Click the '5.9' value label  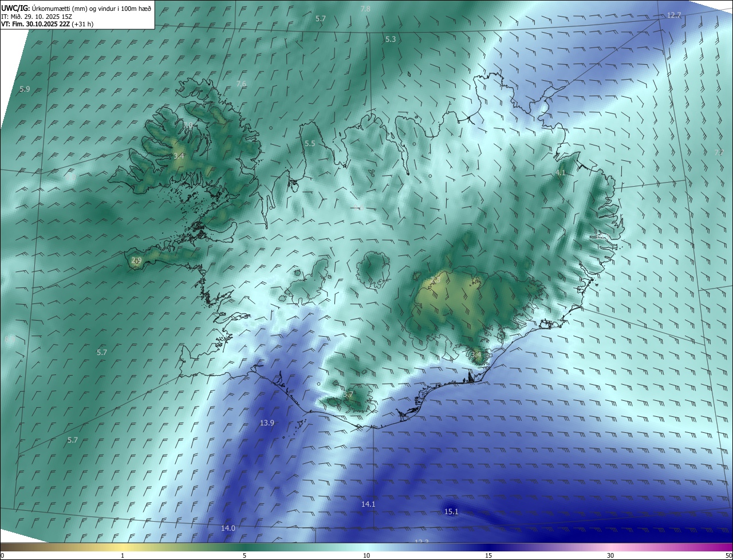click(x=25, y=89)
